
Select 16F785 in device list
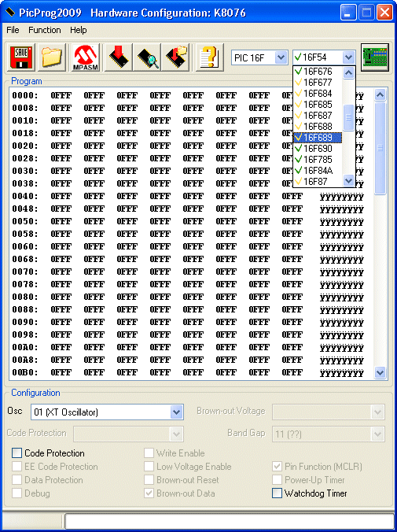(318, 160)
